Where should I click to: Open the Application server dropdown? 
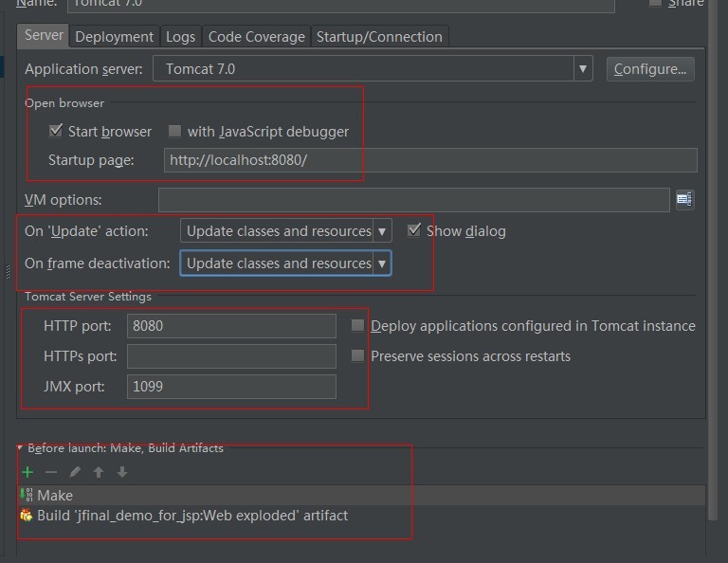point(583,68)
